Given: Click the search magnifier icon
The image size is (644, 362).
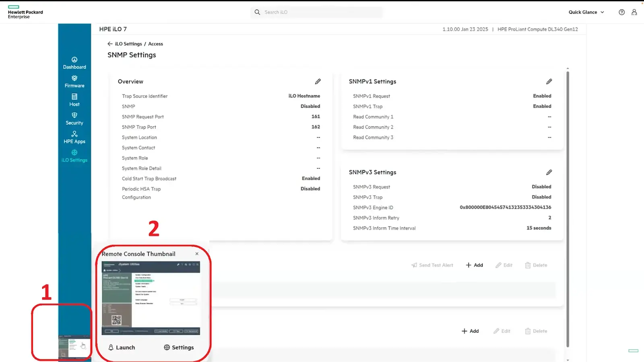Looking at the screenshot, I should (257, 12).
